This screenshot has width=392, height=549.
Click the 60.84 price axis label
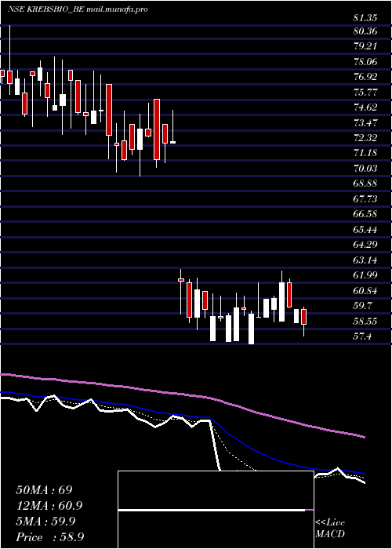pos(365,290)
